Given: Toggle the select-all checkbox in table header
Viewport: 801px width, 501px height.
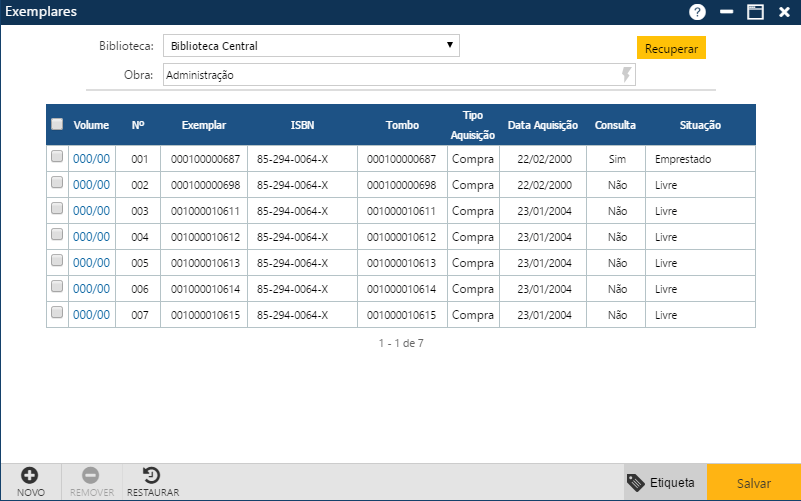Looking at the screenshot, I should click(x=57, y=124).
